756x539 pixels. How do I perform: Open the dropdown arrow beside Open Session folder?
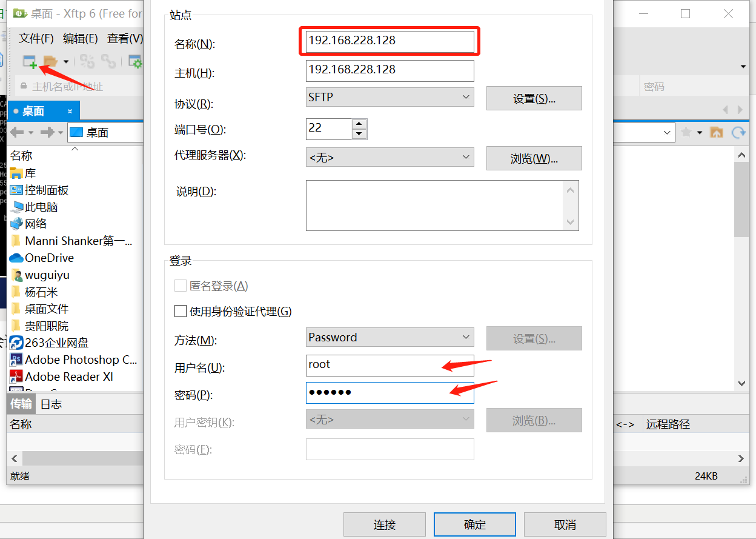(x=65, y=62)
